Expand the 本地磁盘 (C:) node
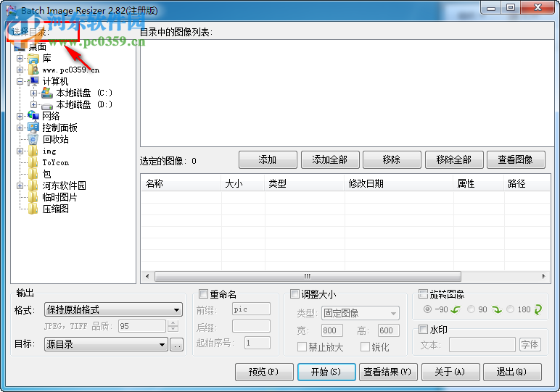The height and width of the screenshot is (392, 560). 33,93
